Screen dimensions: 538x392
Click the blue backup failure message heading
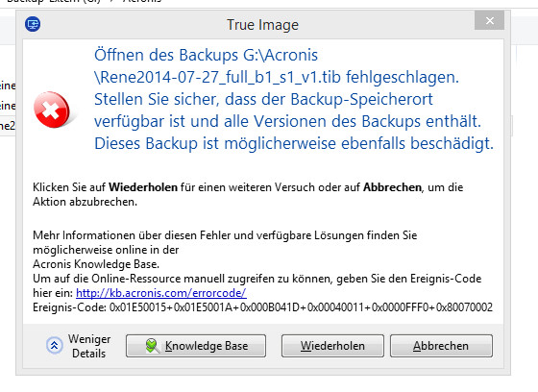(294, 99)
